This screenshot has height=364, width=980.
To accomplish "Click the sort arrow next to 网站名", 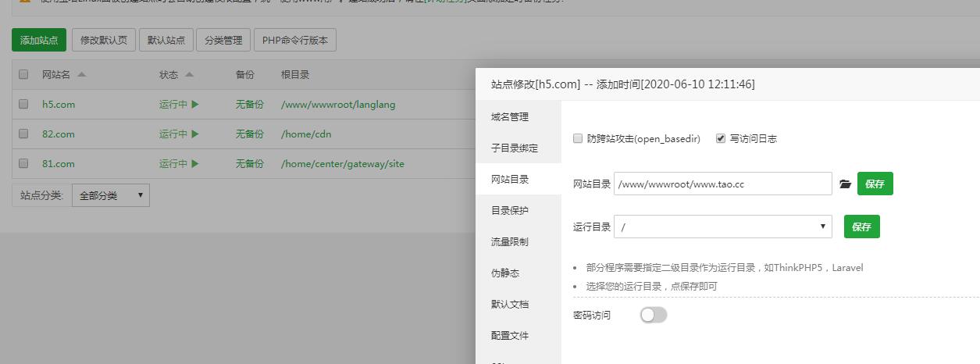I will [x=82, y=75].
